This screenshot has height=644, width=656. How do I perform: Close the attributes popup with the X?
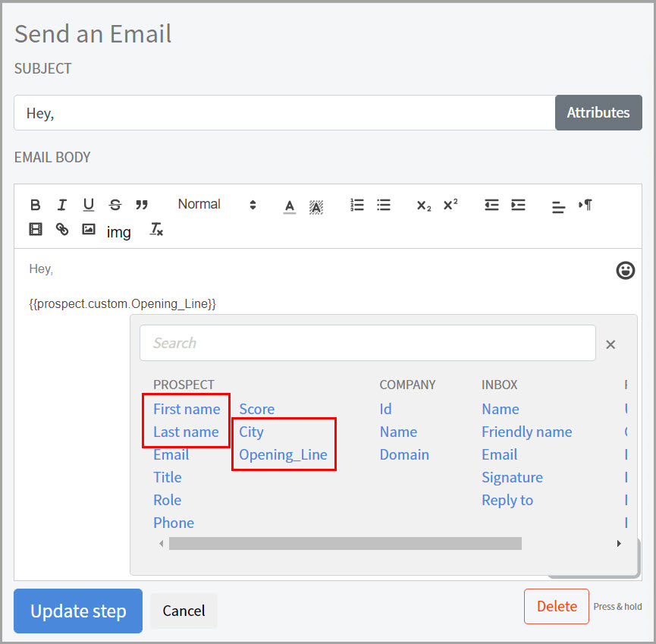point(610,345)
